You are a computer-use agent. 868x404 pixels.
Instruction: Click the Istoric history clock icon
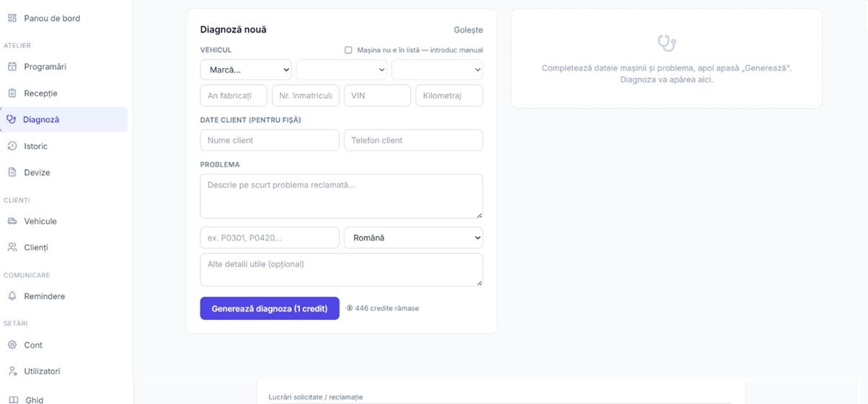tap(12, 146)
